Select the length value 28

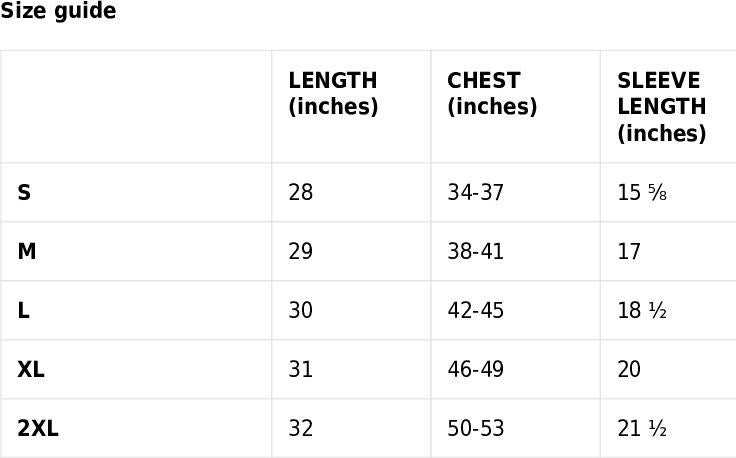[300, 192]
